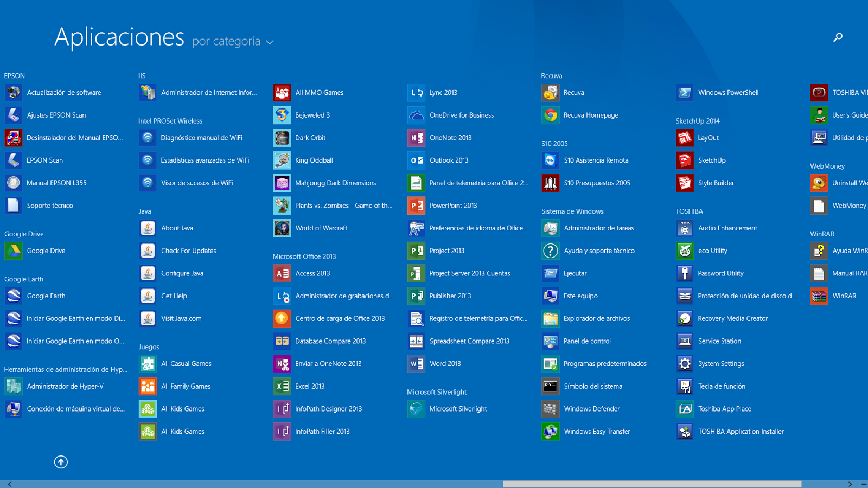
Task: Click the Windows Easy Transfer icon
Action: (551, 432)
